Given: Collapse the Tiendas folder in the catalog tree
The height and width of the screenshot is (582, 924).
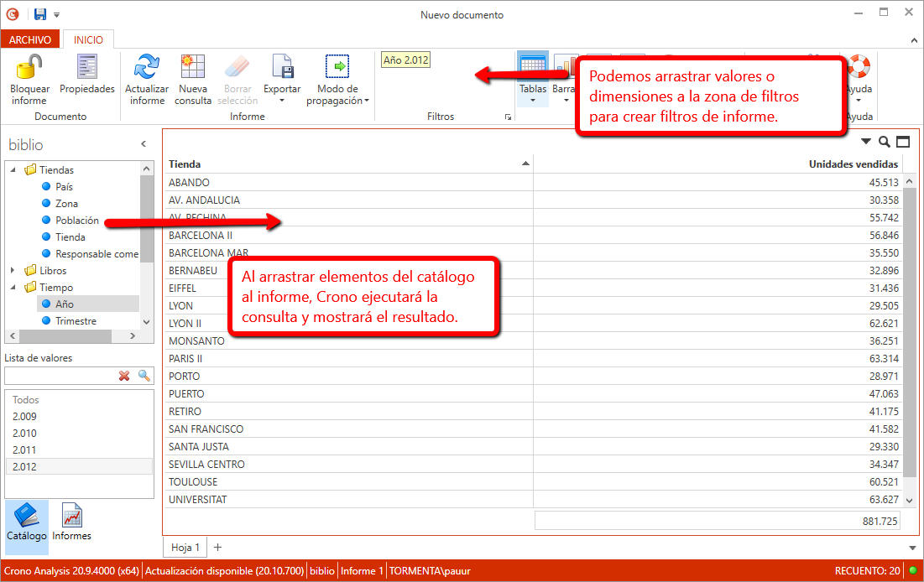Looking at the screenshot, I should pos(13,170).
